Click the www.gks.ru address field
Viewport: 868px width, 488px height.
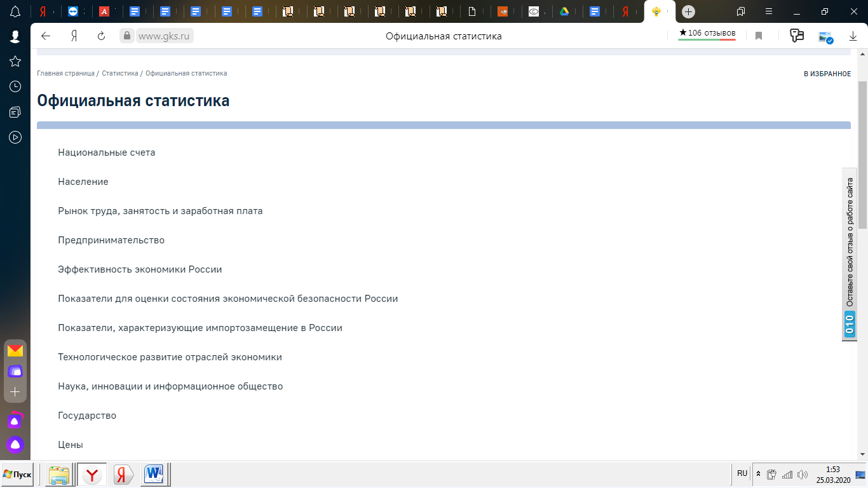coord(165,36)
